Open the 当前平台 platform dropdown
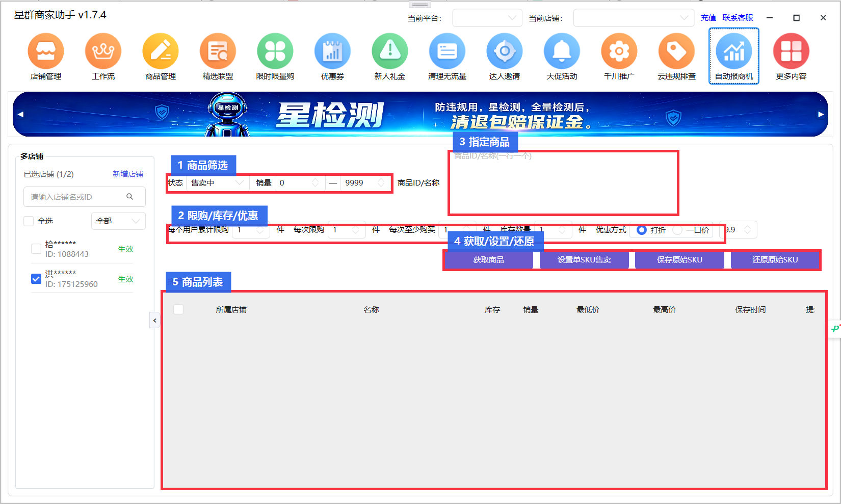The width and height of the screenshot is (841, 504). tap(487, 18)
